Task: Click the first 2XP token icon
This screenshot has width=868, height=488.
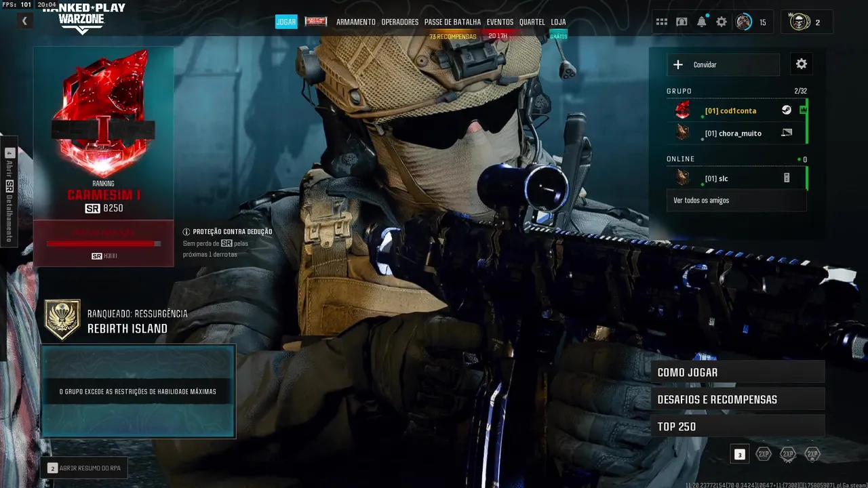Action: pyautogui.click(x=764, y=454)
